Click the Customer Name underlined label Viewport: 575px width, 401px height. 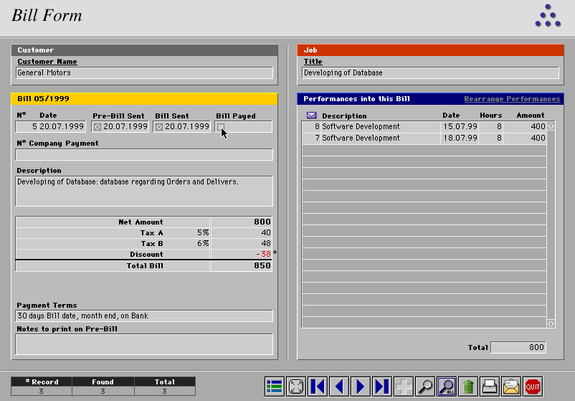tap(47, 62)
